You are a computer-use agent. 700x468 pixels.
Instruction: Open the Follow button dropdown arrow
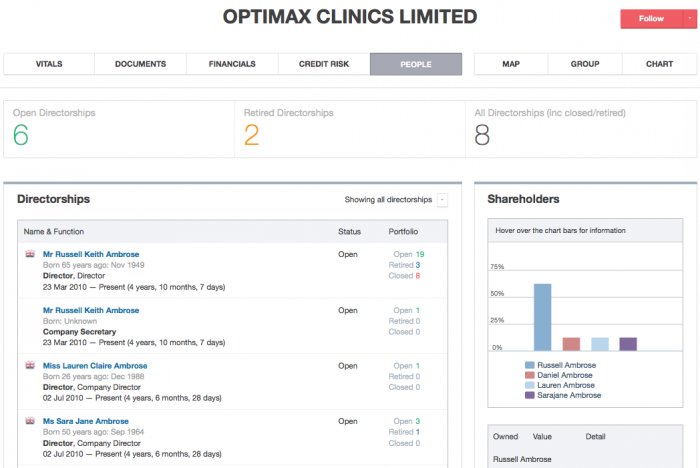pyautogui.click(x=690, y=19)
